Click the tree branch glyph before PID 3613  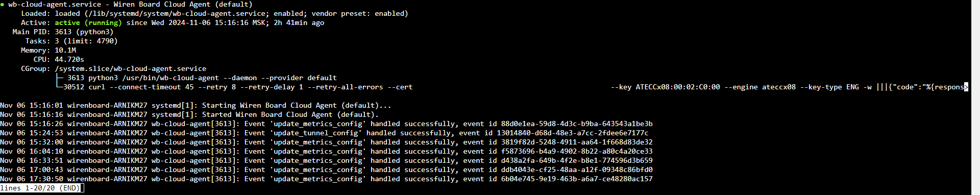pyautogui.click(x=59, y=78)
